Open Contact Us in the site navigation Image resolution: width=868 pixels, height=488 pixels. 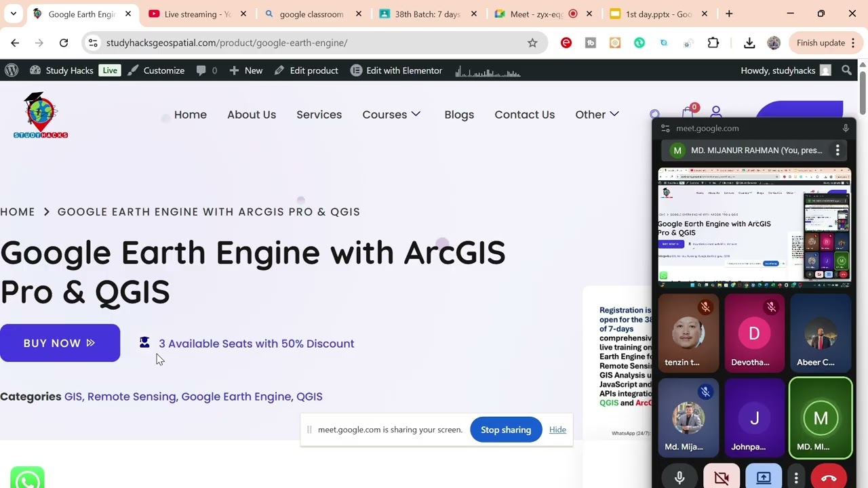[525, 115]
